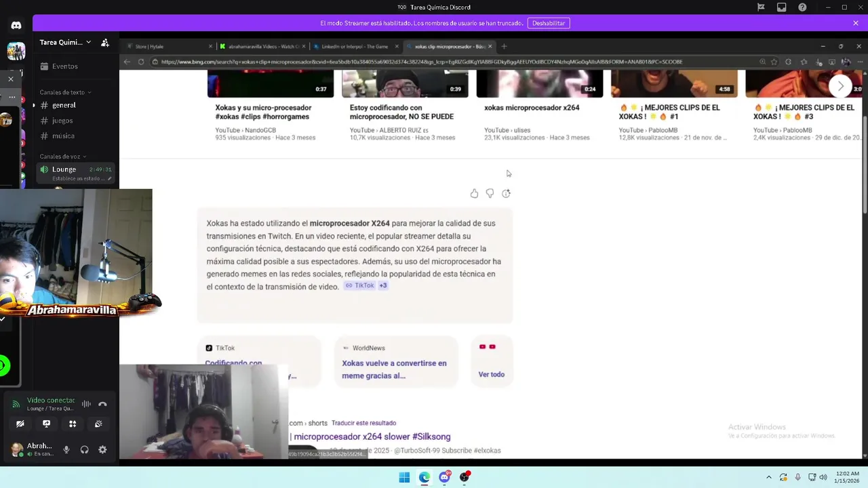
Task: Open the soundboard icon
Action: 98,424
